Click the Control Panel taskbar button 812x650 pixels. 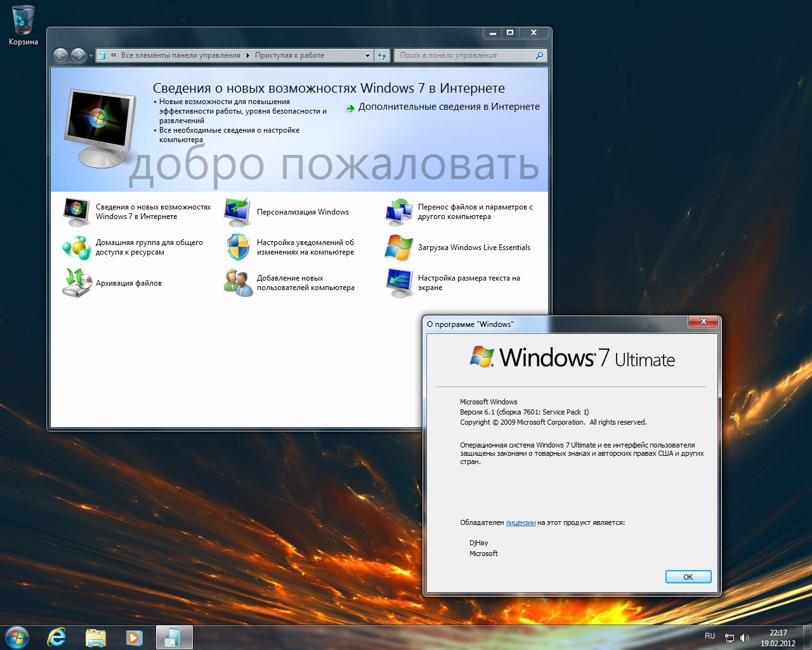click(x=173, y=637)
